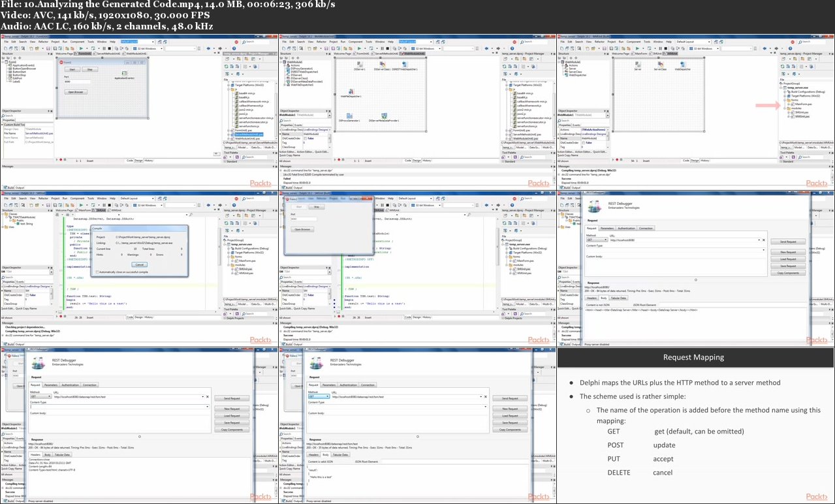Open URL history dropdown arrow in REST Debugger with html body

pyautogui.click(x=759, y=240)
